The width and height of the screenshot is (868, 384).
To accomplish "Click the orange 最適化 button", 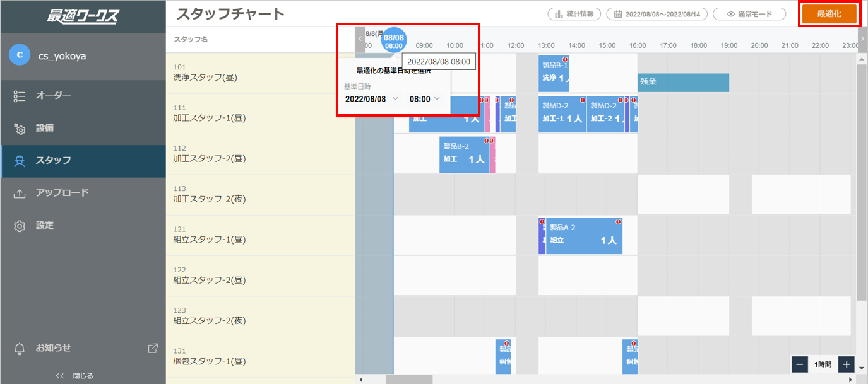I will tap(829, 13).
